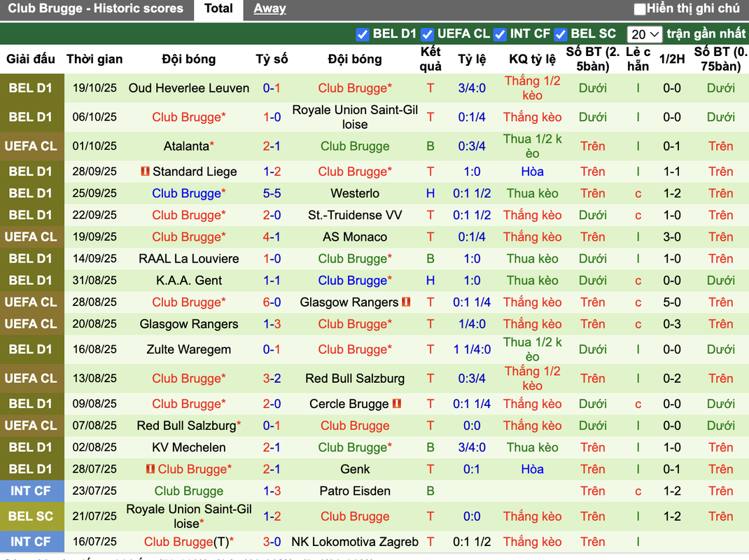Image resolution: width=749 pixels, height=560 pixels.
Task: Select the Giải đấu column header
Action: (x=31, y=59)
